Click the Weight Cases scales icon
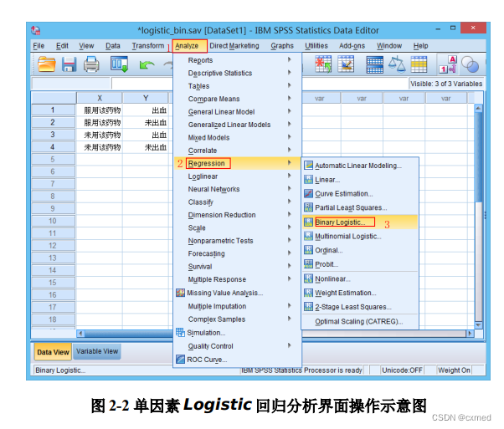Image resolution: width=504 pixels, height=429 pixels. click(397, 64)
